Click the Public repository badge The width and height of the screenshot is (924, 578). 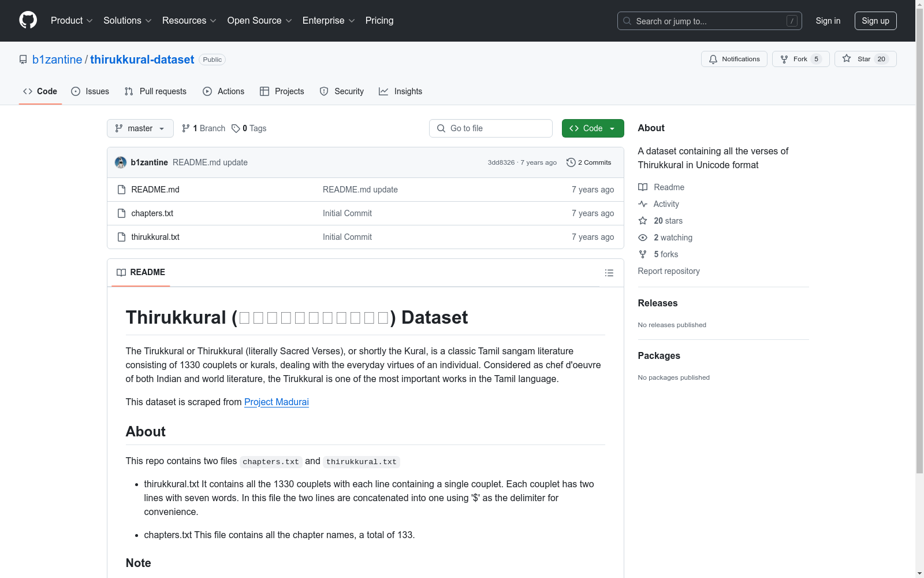click(212, 60)
